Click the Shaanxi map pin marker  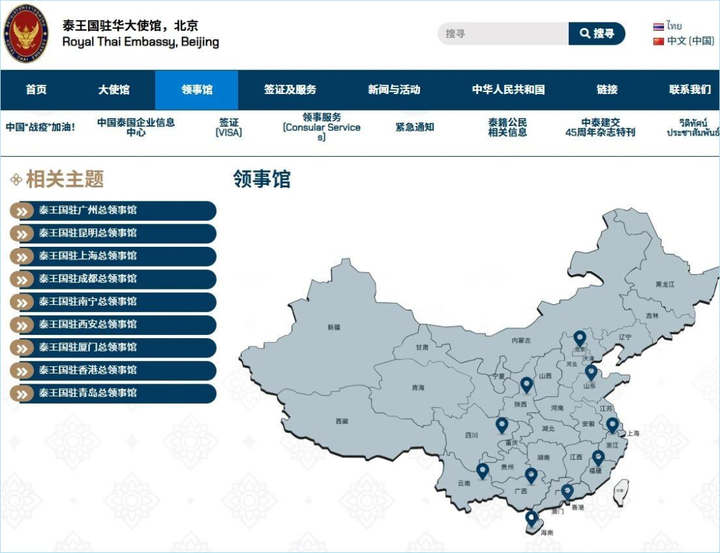point(526,384)
